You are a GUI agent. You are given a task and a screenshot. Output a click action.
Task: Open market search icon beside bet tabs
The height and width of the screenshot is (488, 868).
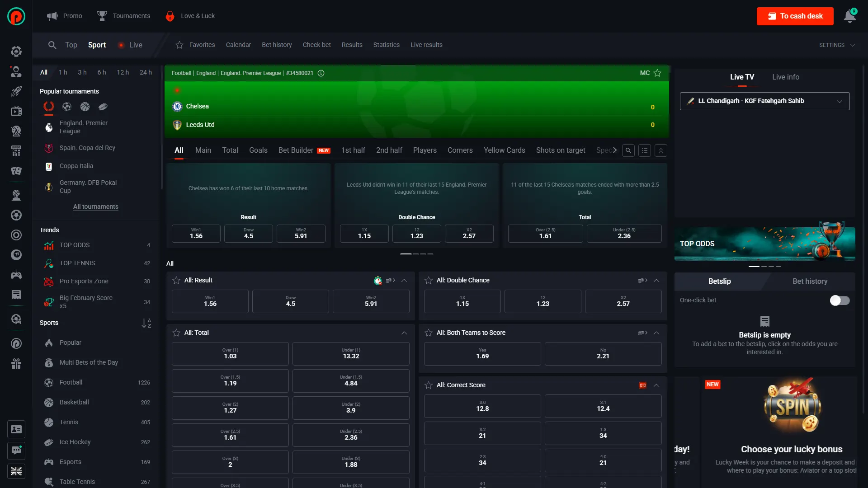coord(628,150)
